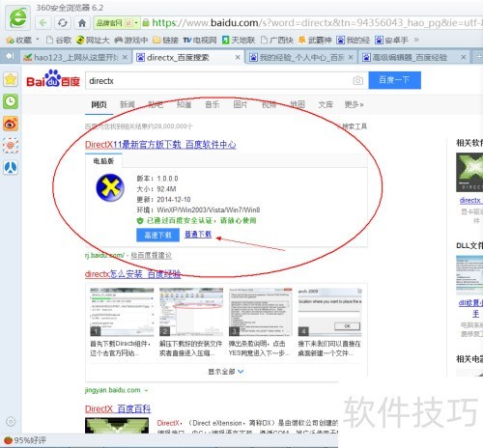Click the 普通下载 link

pos(198,235)
